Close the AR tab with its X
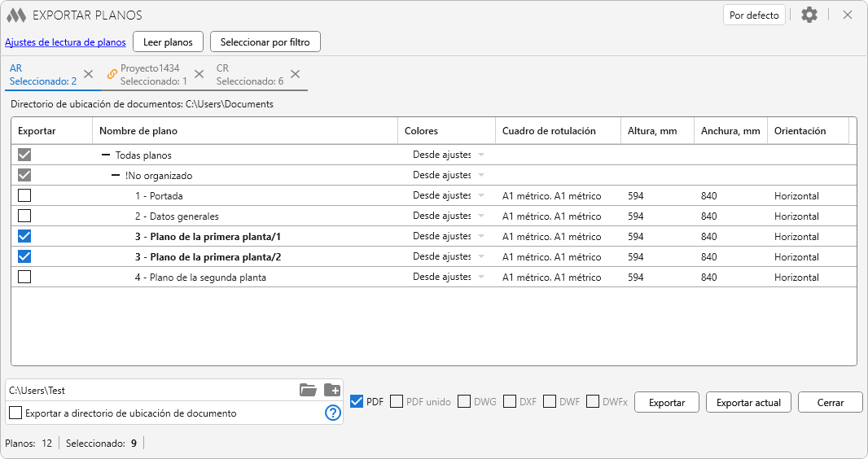The width and height of the screenshot is (868, 459). click(x=89, y=74)
